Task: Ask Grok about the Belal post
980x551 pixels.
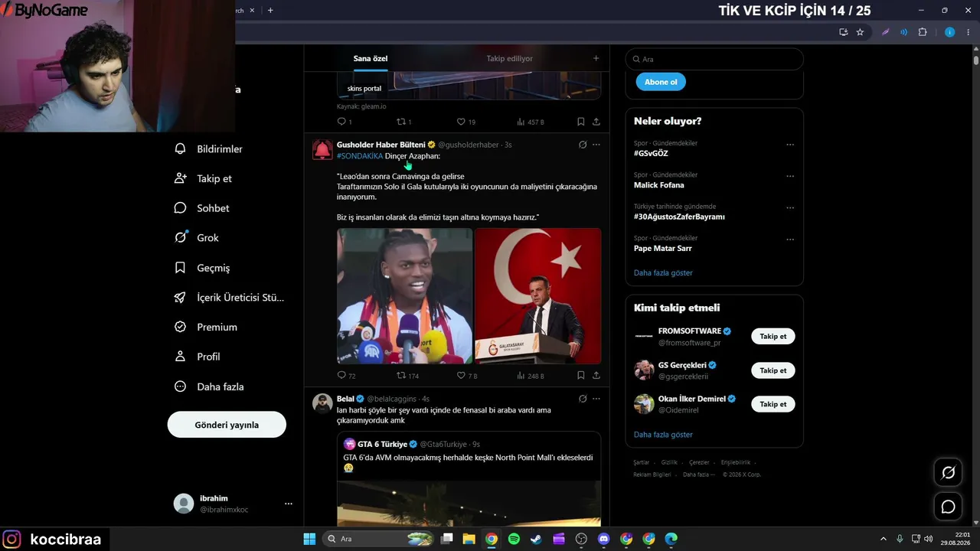Action: point(583,399)
